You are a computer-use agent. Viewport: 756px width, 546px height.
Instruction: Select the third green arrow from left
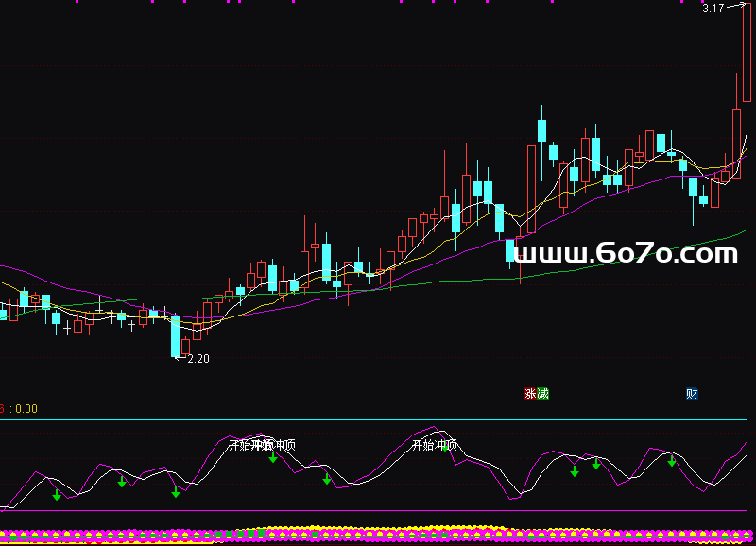point(175,492)
